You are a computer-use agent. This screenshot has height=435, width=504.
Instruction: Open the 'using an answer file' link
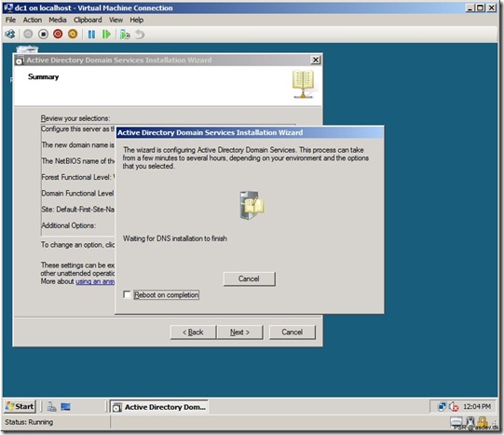(x=95, y=281)
